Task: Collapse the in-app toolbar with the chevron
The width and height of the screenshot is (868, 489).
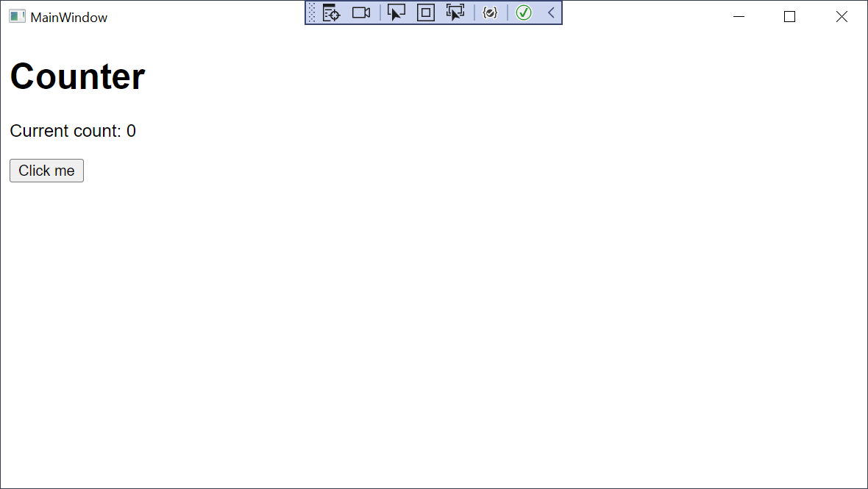Action: coord(551,12)
